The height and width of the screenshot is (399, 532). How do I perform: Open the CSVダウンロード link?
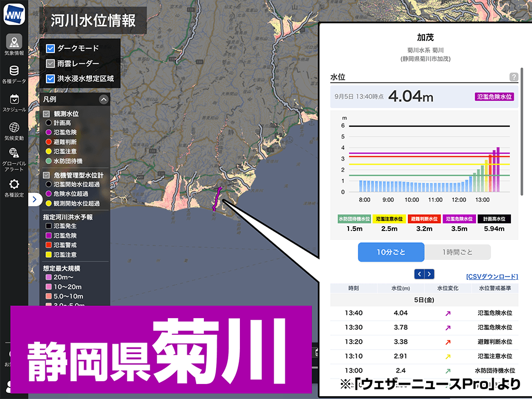tap(492, 277)
